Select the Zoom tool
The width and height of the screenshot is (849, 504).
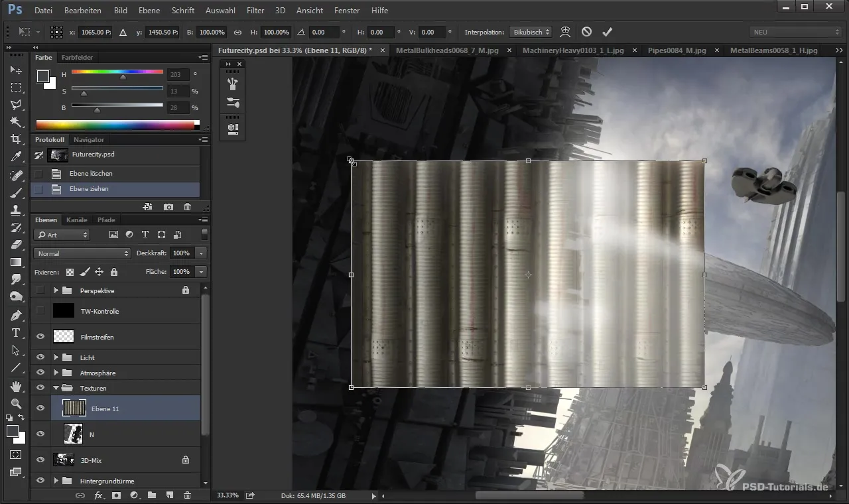pyautogui.click(x=16, y=403)
